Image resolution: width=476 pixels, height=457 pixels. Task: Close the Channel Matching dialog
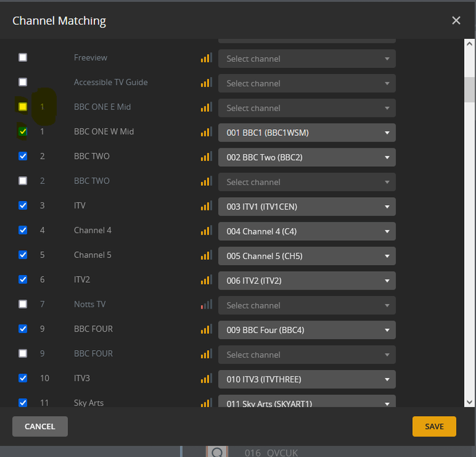click(x=456, y=20)
